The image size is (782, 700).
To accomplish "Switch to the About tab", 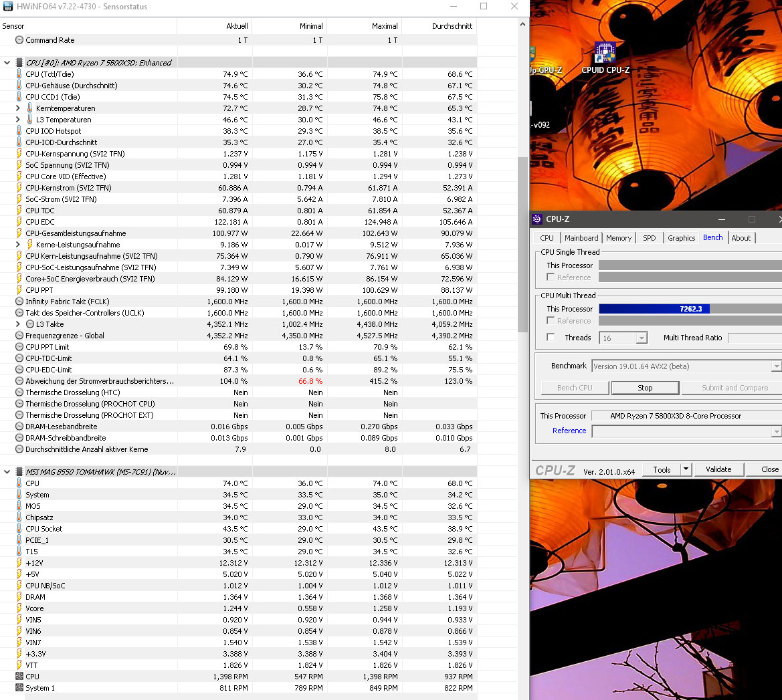I will [741, 238].
